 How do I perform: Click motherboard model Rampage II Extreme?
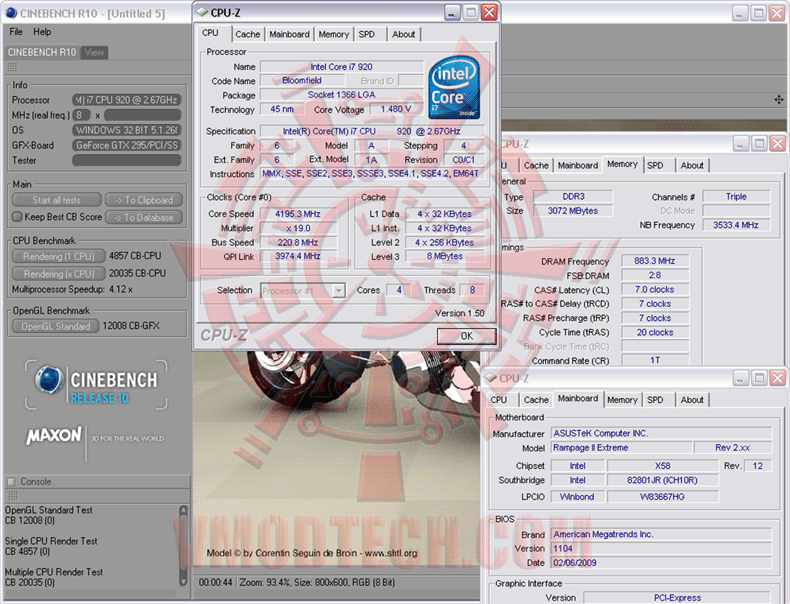click(621, 448)
